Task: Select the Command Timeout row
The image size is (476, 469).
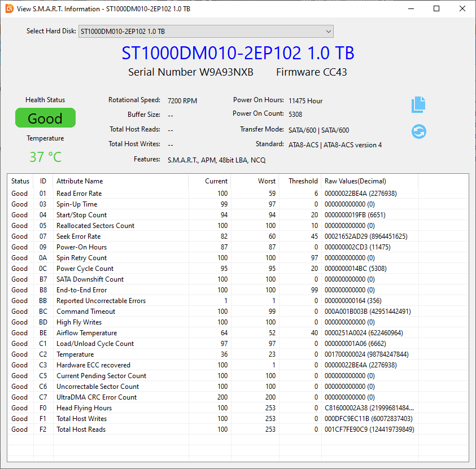Action: [238, 312]
